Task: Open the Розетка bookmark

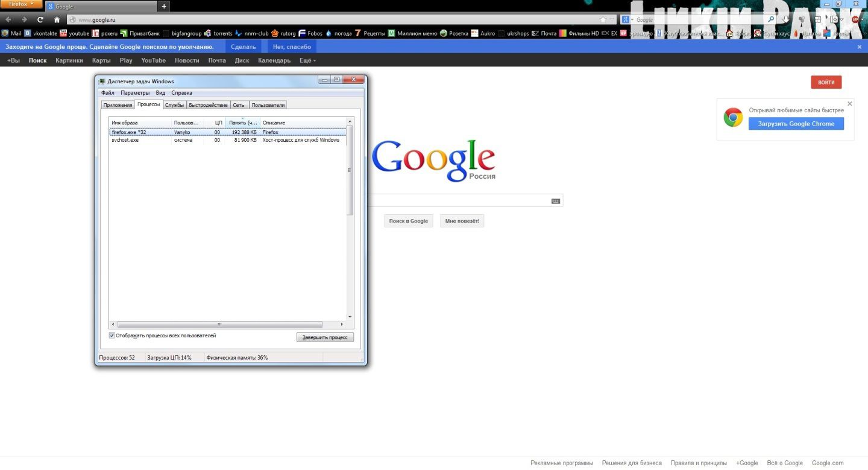Action: (x=454, y=33)
